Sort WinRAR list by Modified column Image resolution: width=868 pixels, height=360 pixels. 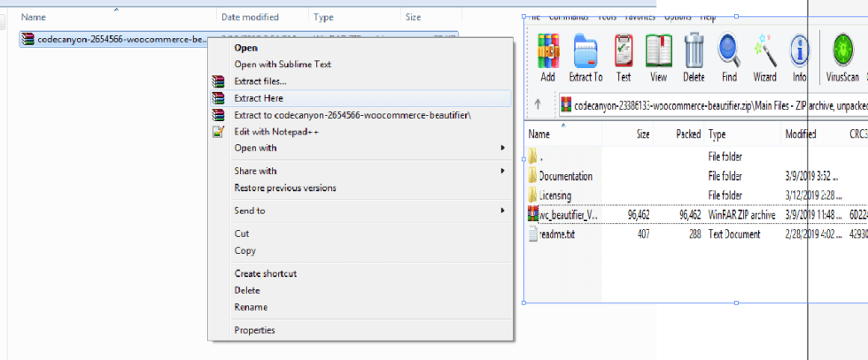click(x=801, y=134)
